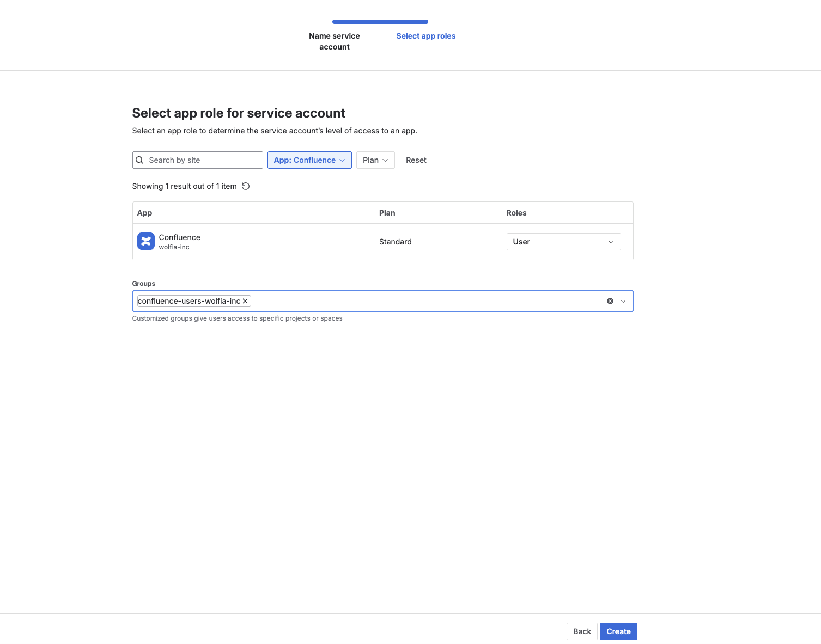821x644 pixels.
Task: Click the 'Showing 1 result' text
Action: pos(185,186)
